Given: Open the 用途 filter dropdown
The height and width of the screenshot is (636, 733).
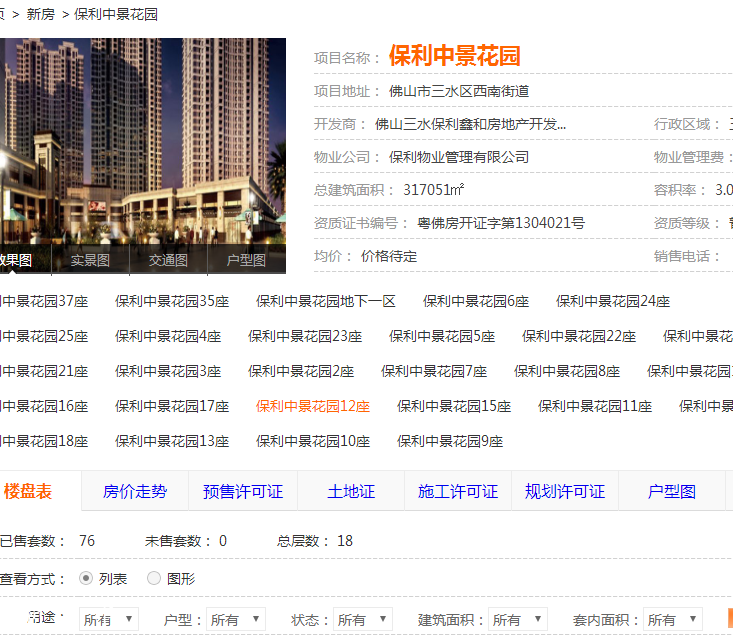Looking at the screenshot, I should click(x=108, y=620).
